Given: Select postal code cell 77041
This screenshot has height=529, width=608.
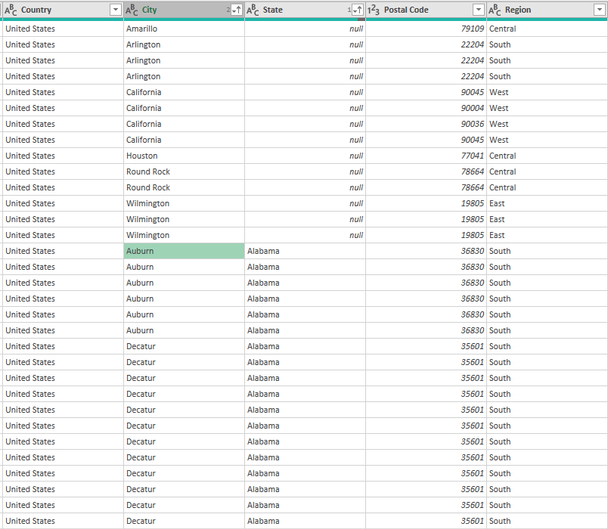Looking at the screenshot, I should click(426, 156).
